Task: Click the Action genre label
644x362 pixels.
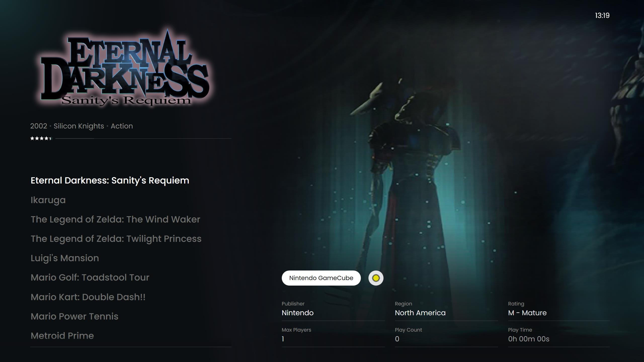Action: point(122,126)
